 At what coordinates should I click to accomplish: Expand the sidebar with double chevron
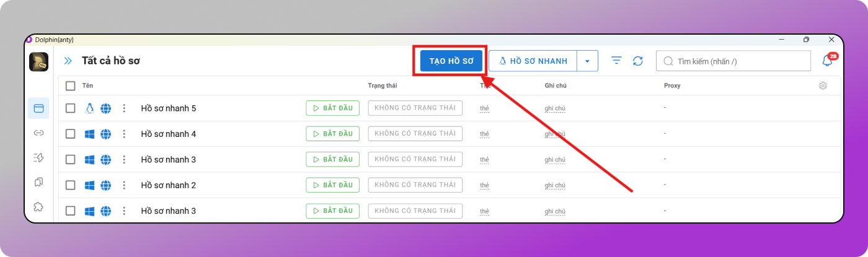(x=68, y=61)
